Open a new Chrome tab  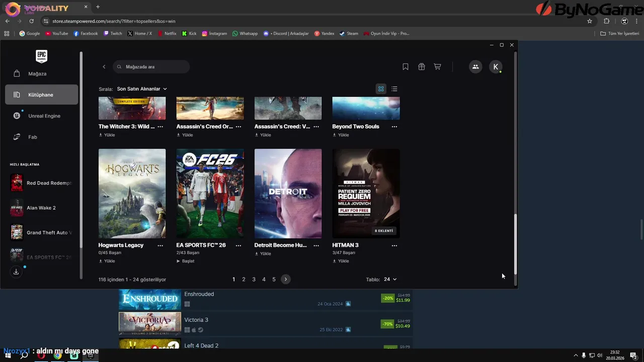[x=98, y=7]
